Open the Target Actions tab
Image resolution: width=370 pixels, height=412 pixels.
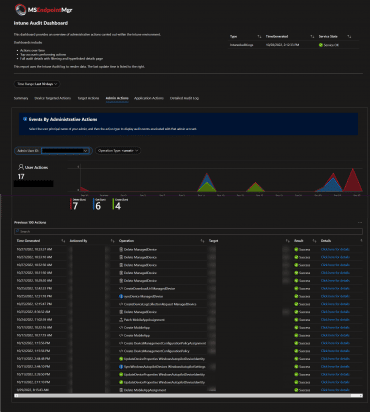click(88, 98)
